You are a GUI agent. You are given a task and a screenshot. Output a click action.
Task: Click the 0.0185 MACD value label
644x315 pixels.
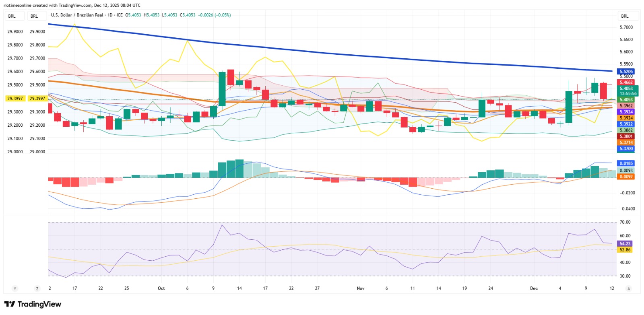click(x=626, y=163)
